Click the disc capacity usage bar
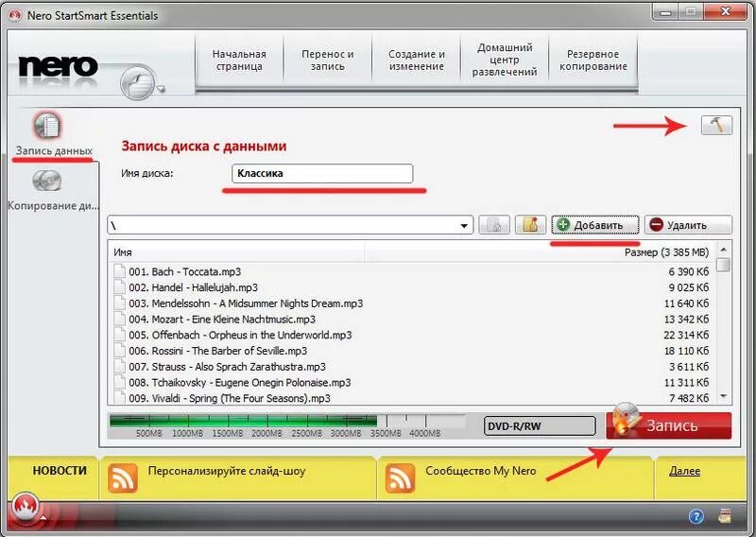Screen dimensions: 756x537 coord(287,421)
